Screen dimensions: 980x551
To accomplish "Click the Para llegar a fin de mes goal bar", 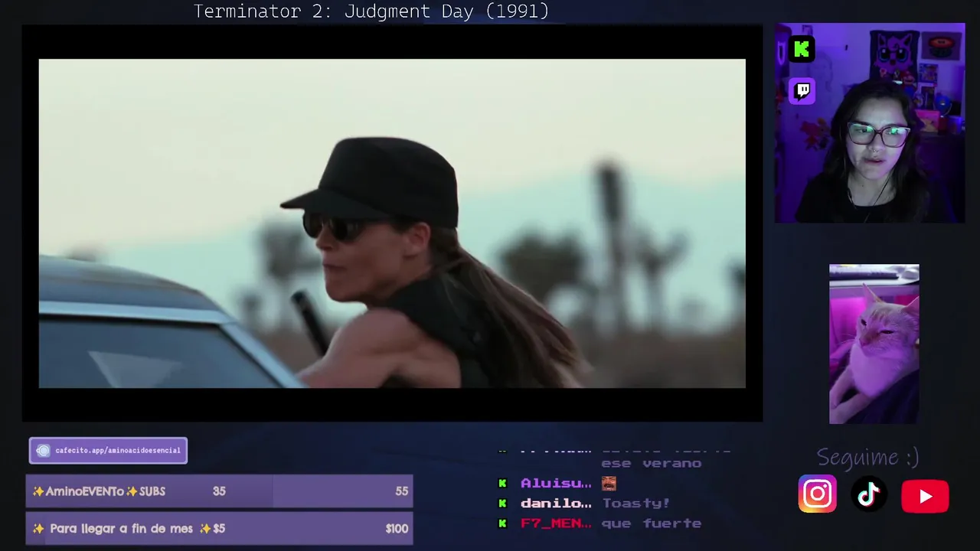I will pos(220,528).
